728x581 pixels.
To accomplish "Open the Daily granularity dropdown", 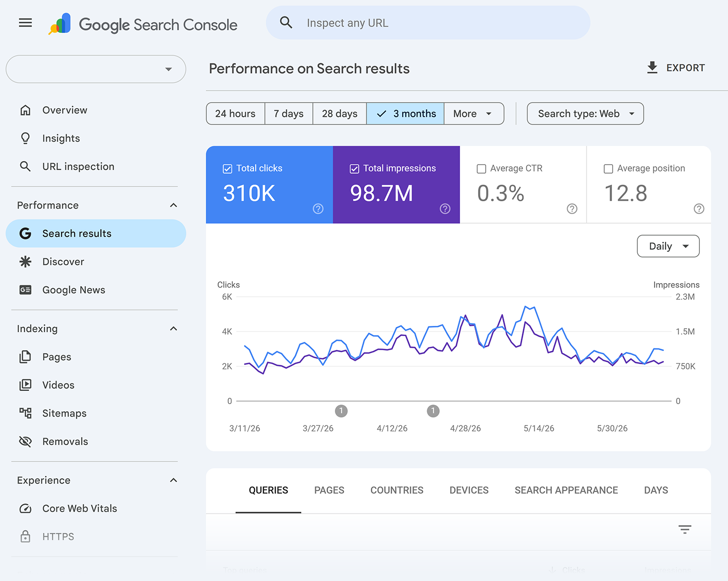I will [x=668, y=246].
